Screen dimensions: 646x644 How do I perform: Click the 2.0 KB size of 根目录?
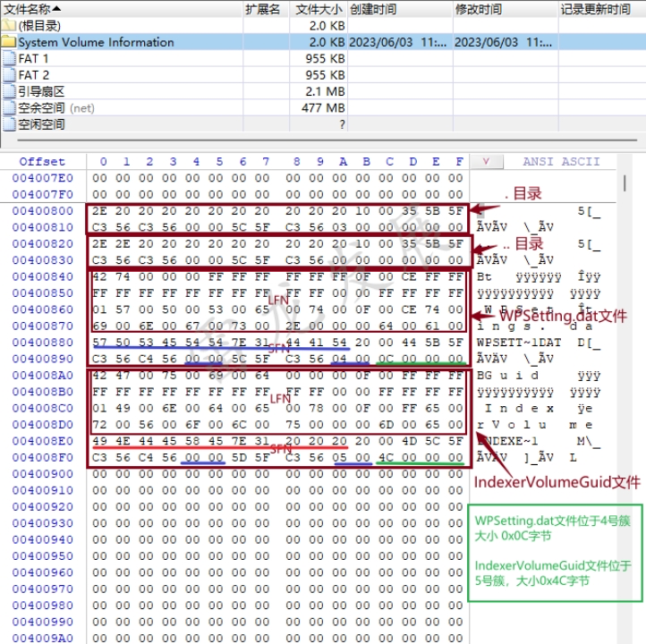click(x=327, y=26)
